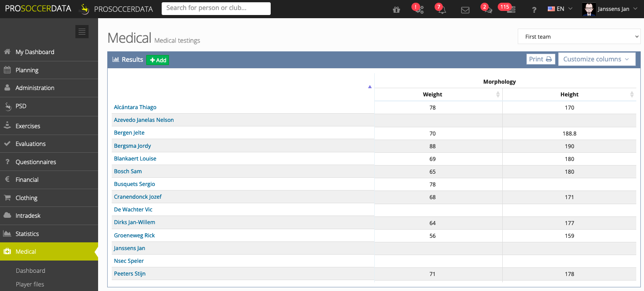Click the Print button
The height and width of the screenshot is (291, 644).
pos(540,59)
